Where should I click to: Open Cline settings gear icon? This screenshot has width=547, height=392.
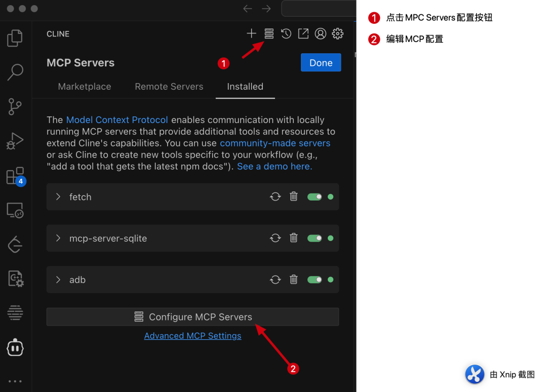337,33
